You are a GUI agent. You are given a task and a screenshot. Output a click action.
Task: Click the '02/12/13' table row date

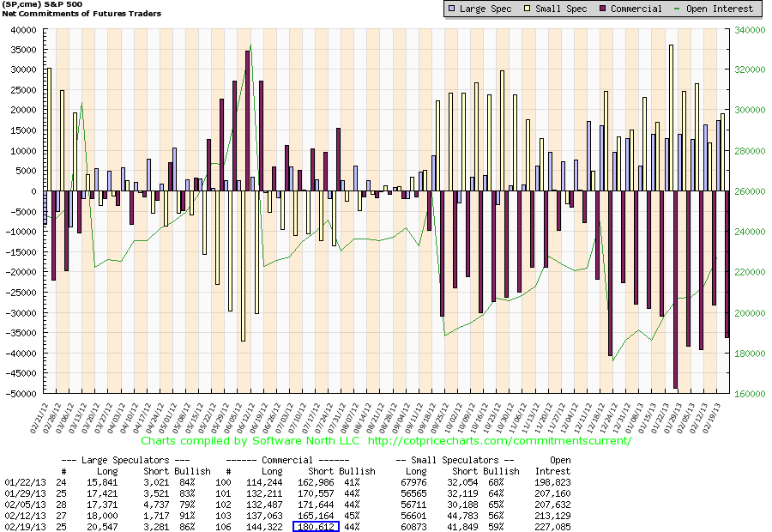pyautogui.click(x=25, y=516)
